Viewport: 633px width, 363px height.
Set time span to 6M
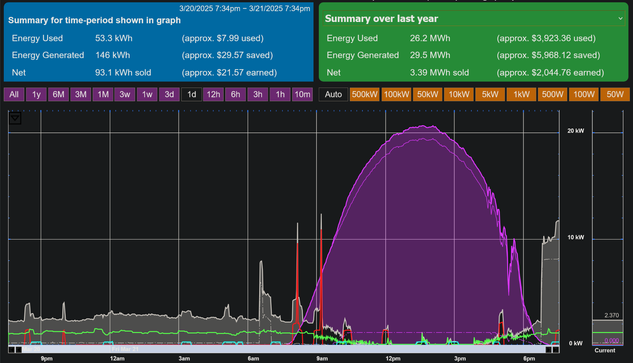(59, 94)
